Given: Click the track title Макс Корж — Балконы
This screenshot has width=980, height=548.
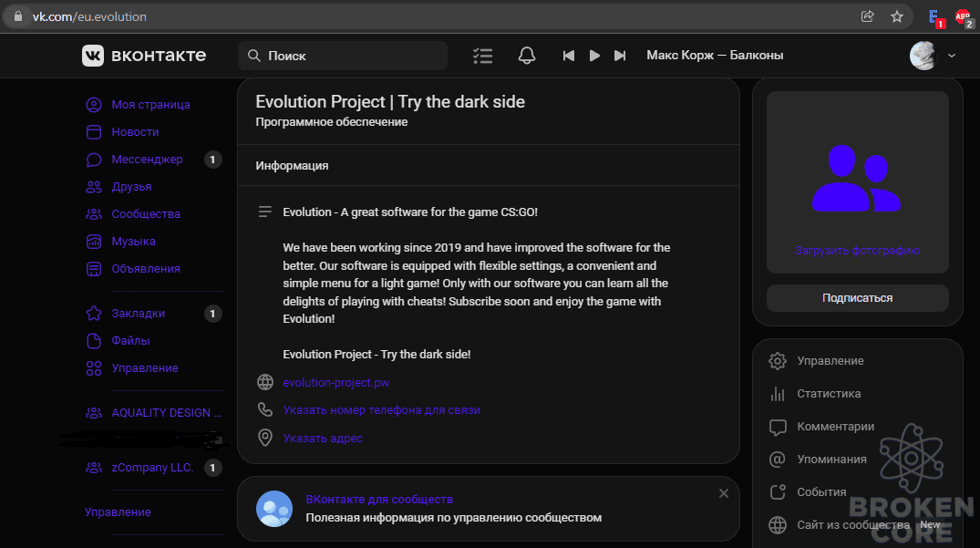Looking at the screenshot, I should tap(715, 55).
